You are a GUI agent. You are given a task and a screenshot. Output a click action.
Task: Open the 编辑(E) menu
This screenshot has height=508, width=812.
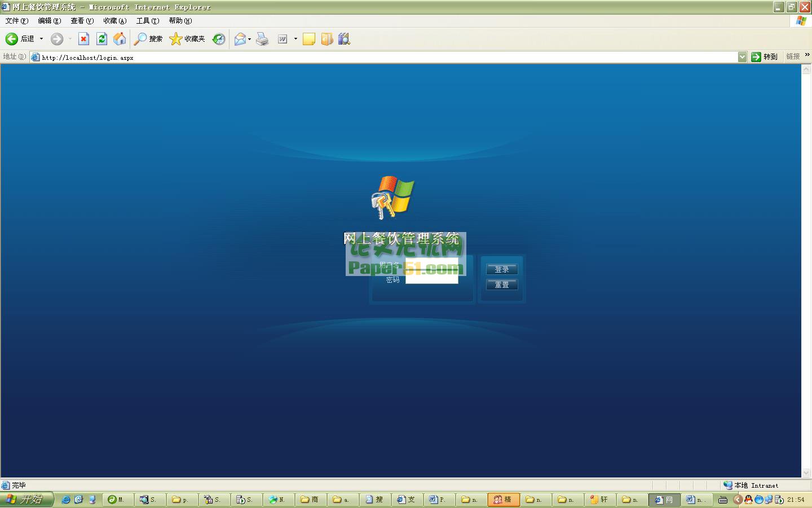(49, 21)
